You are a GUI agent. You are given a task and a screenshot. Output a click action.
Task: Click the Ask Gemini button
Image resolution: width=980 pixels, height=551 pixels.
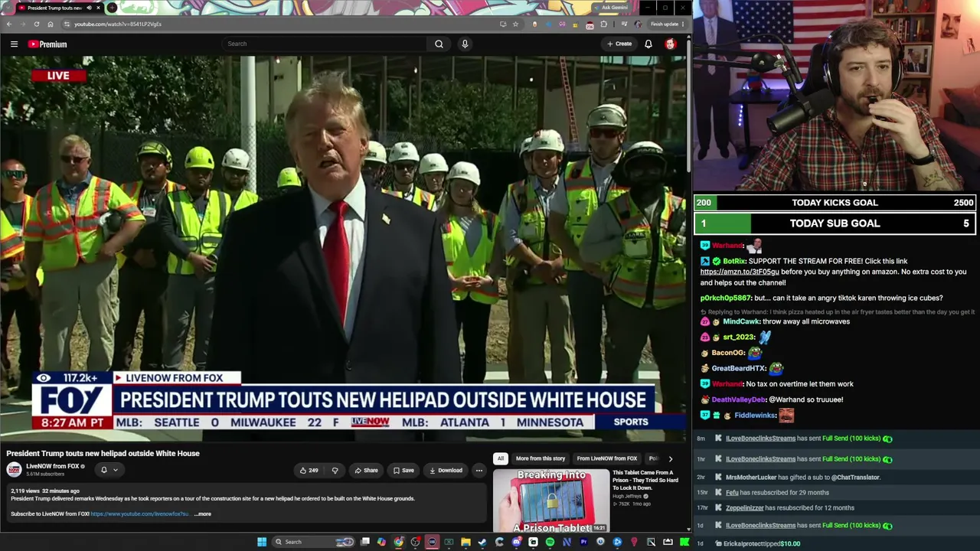[x=612, y=8]
